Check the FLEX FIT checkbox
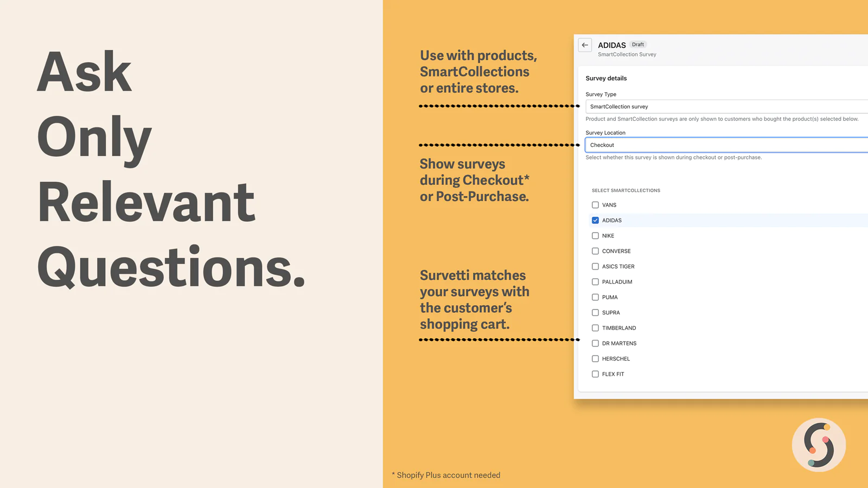The height and width of the screenshot is (488, 868). pyautogui.click(x=595, y=374)
